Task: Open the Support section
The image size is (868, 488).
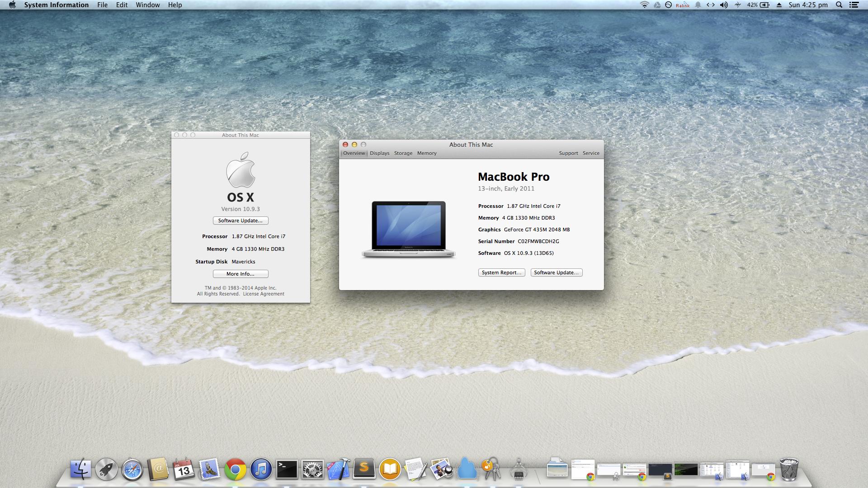Action: pyautogui.click(x=568, y=153)
